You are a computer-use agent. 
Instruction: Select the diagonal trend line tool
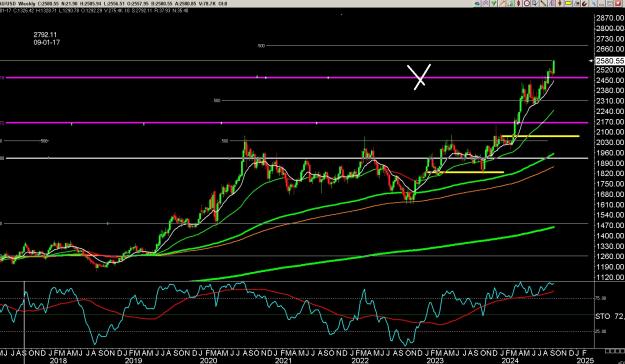pyautogui.click(x=543, y=3)
